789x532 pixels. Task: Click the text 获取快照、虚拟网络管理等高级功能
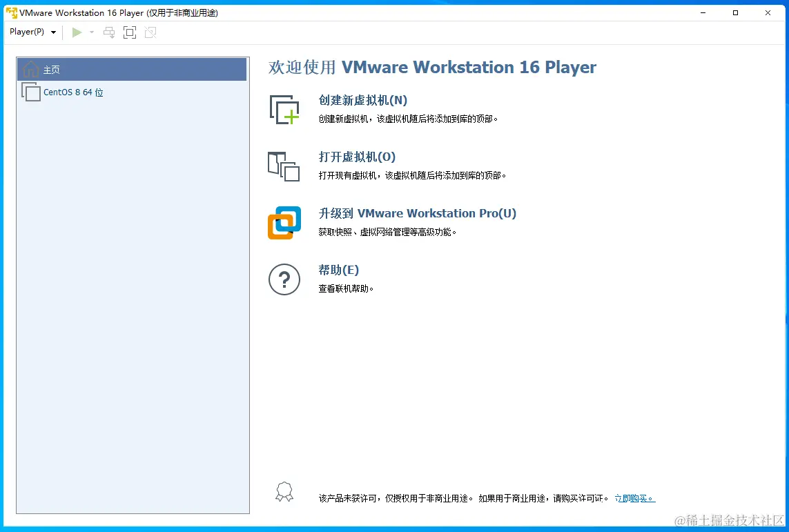[387, 233]
